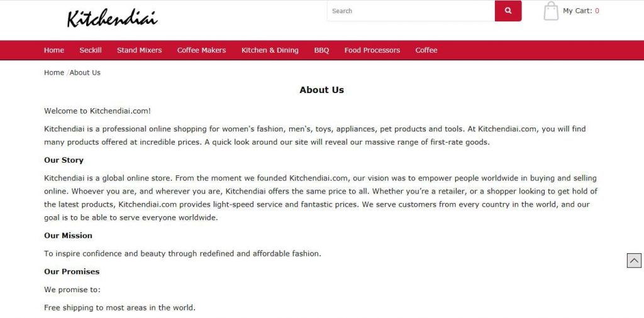Click the About Us page heading
This screenshot has width=644, height=318.
321,90
